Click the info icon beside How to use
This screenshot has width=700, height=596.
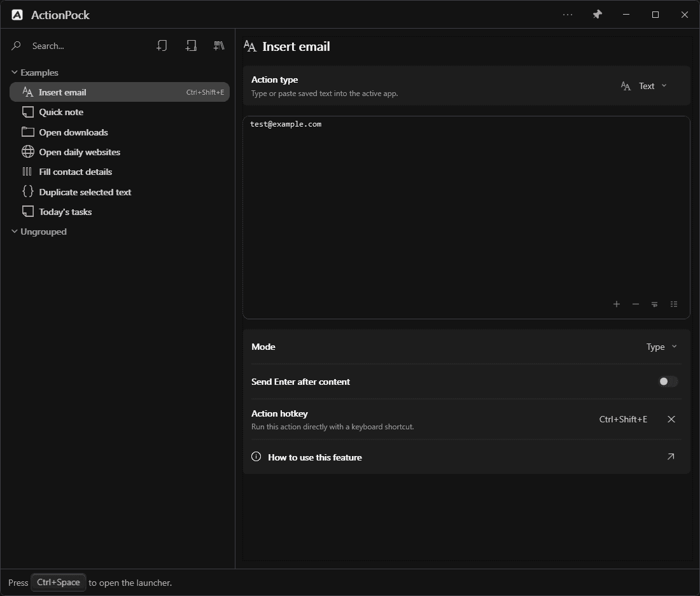[256, 456]
